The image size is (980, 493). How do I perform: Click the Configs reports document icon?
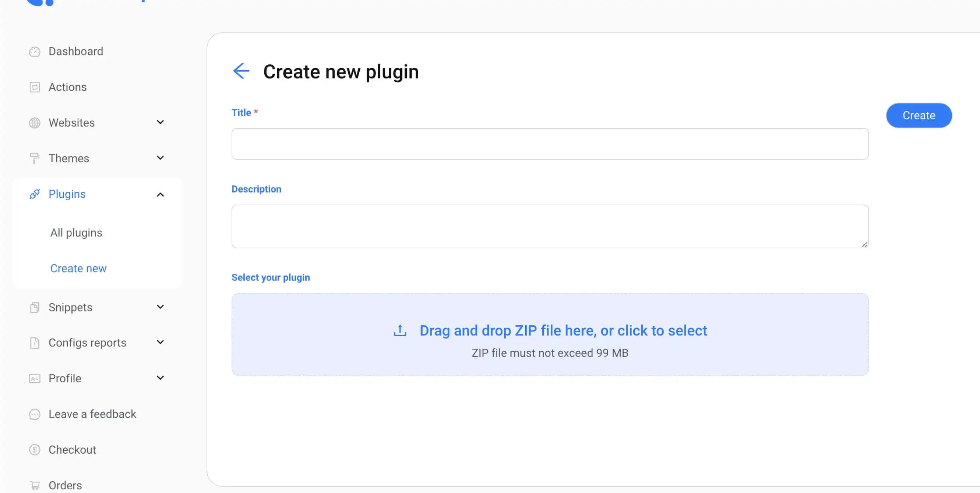click(x=35, y=343)
